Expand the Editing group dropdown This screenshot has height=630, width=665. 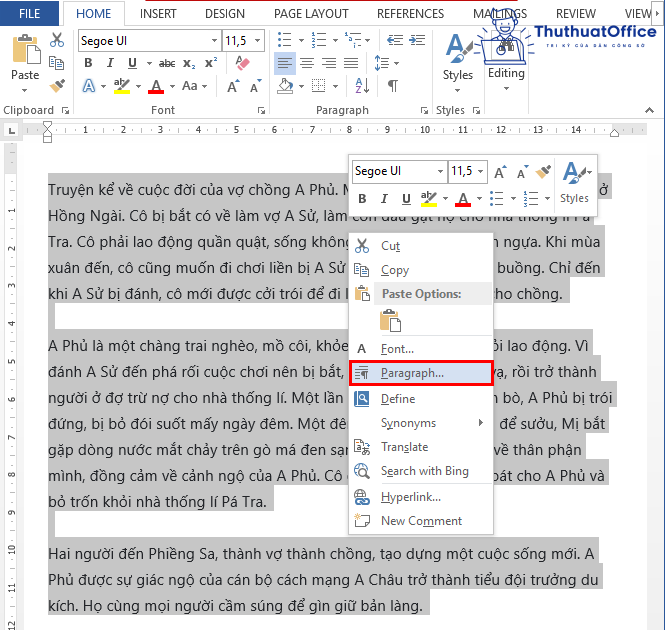pos(506,89)
